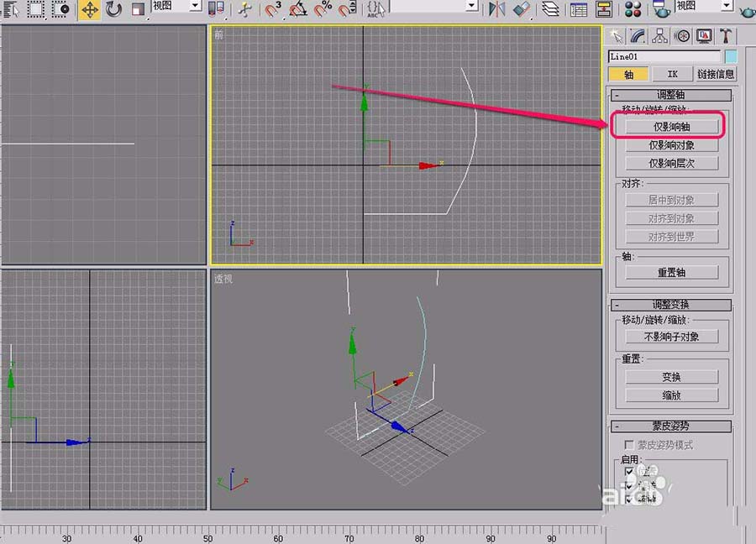Toggle the Spinner Snap icon

coord(347,8)
